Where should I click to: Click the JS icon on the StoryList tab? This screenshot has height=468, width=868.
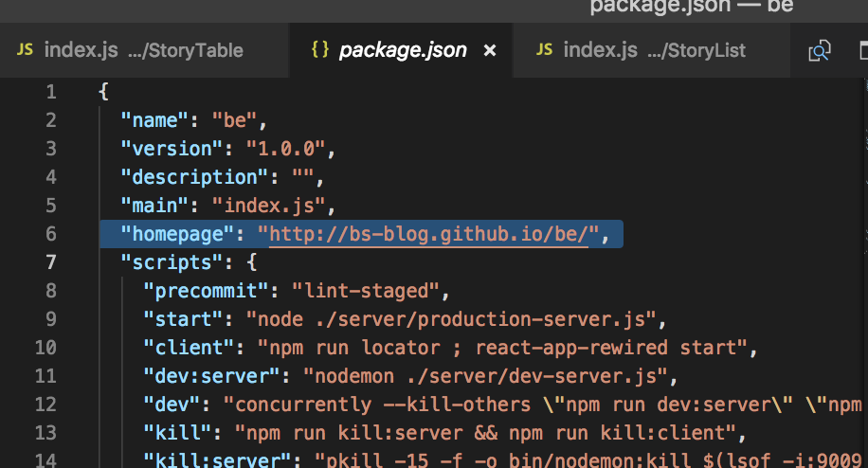click(x=544, y=50)
